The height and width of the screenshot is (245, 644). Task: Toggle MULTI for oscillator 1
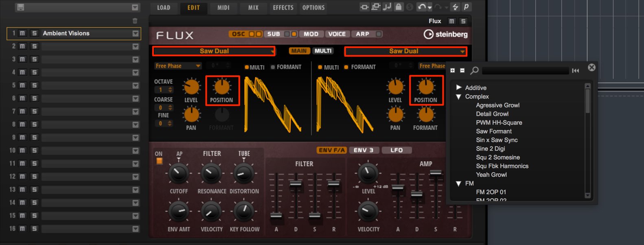tap(247, 67)
